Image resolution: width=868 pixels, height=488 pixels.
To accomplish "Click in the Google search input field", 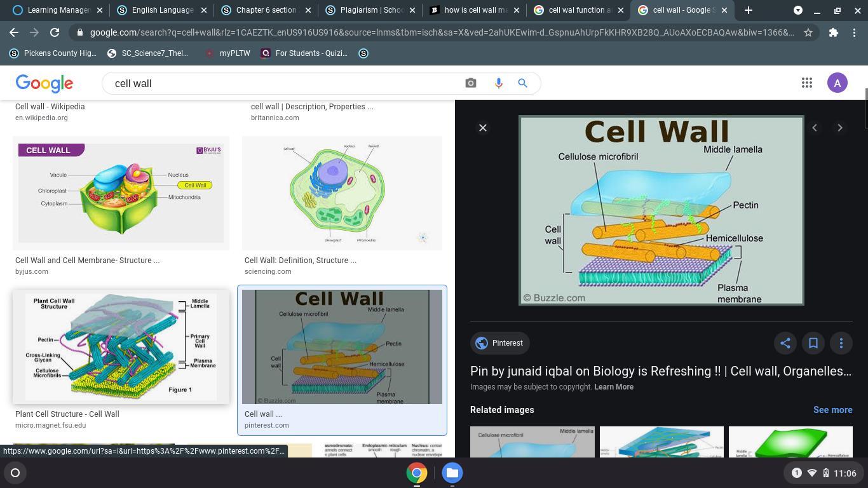I will coord(280,83).
